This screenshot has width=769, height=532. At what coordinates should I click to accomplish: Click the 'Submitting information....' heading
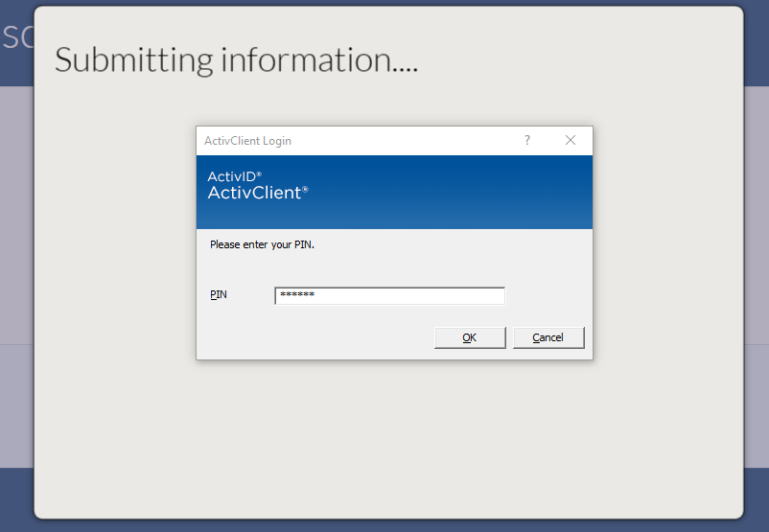coord(236,60)
